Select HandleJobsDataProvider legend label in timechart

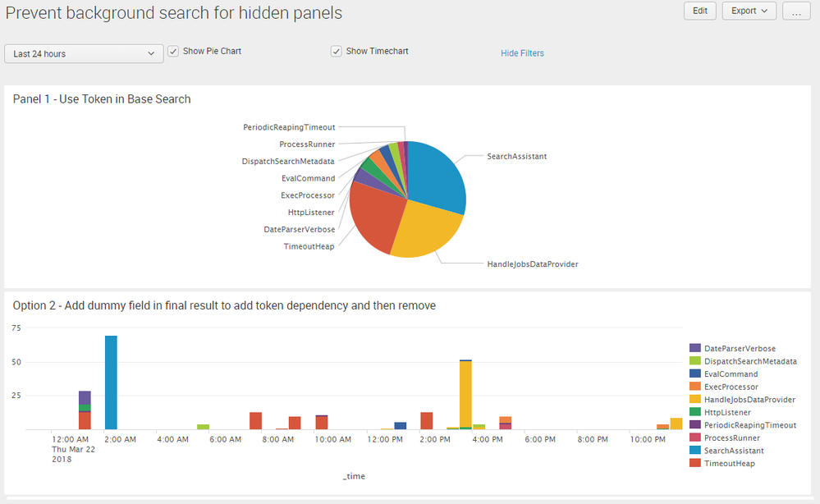pos(749,400)
